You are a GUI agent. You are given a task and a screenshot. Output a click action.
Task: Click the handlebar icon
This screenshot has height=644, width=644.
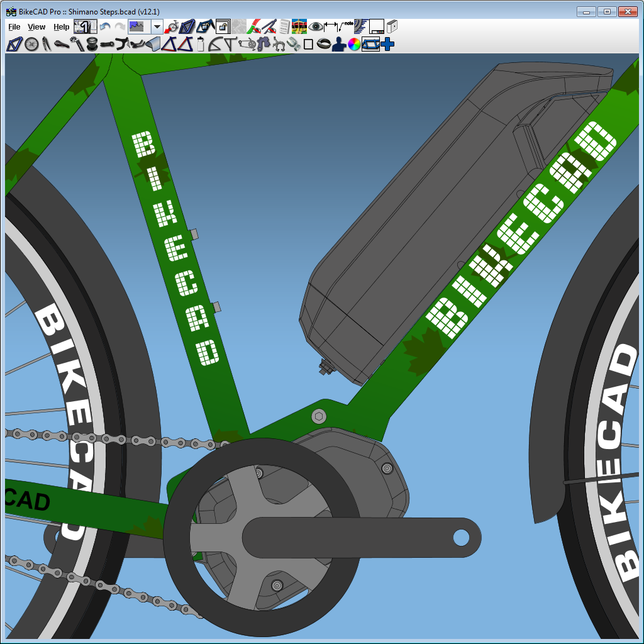(121, 44)
